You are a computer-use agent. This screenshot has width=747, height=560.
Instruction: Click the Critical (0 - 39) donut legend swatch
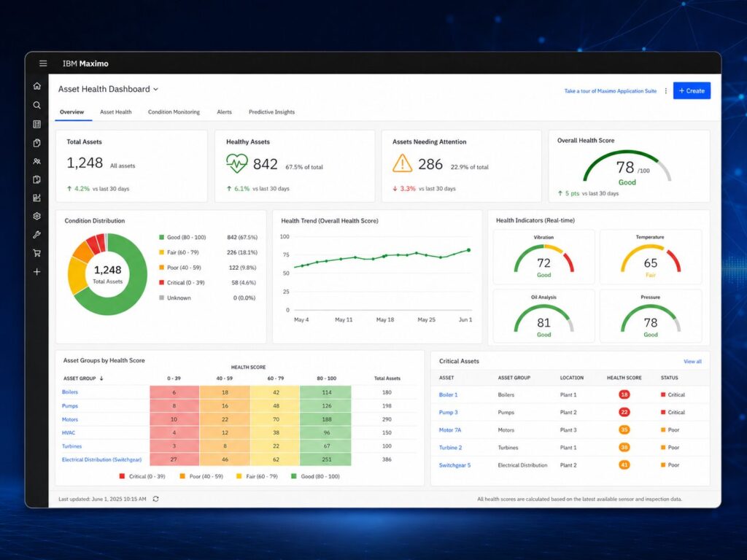tap(161, 283)
